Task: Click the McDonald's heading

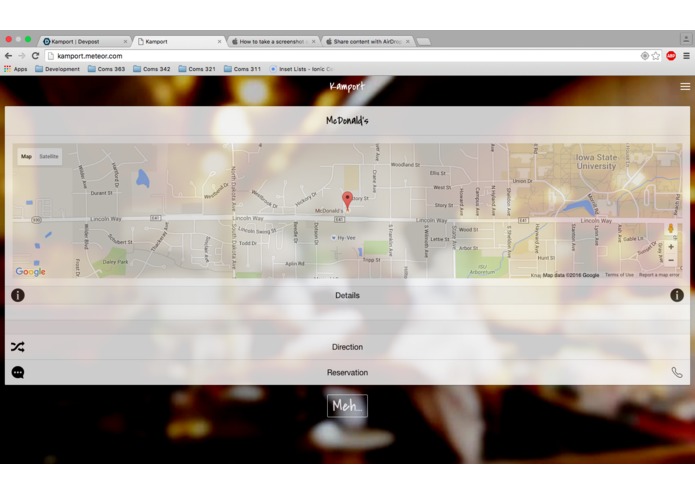Action: point(347,121)
